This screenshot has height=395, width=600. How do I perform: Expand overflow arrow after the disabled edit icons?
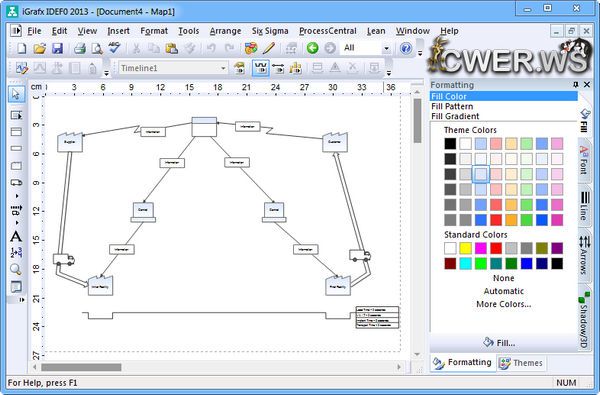pyautogui.click(x=107, y=73)
